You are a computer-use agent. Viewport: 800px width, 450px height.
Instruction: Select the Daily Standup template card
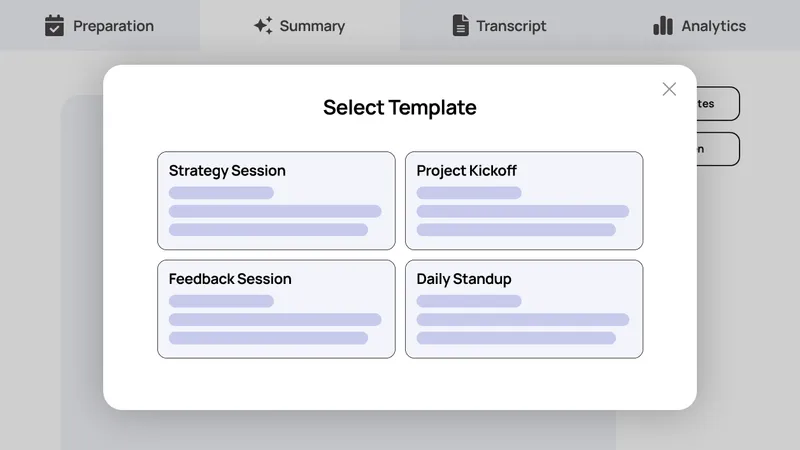[x=524, y=309]
